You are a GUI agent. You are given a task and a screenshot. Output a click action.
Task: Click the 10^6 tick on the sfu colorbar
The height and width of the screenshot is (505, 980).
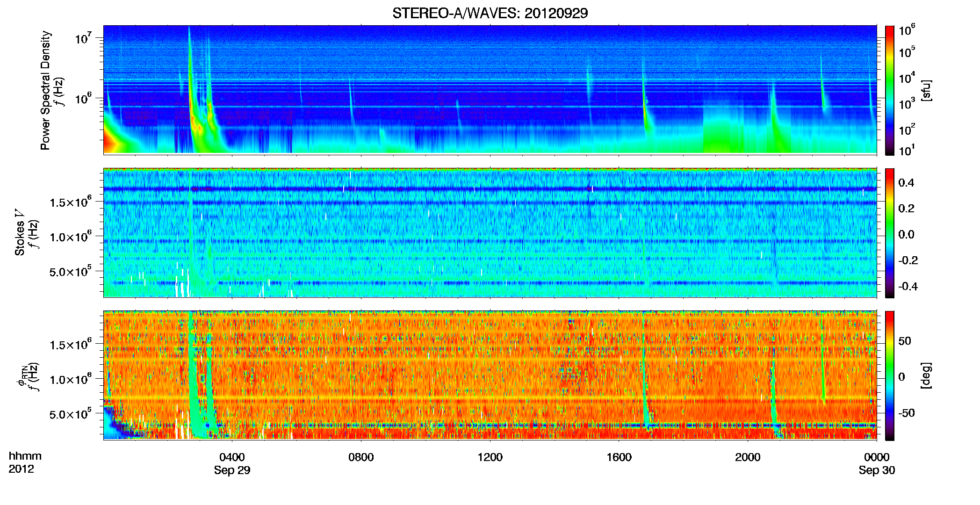coord(907,30)
